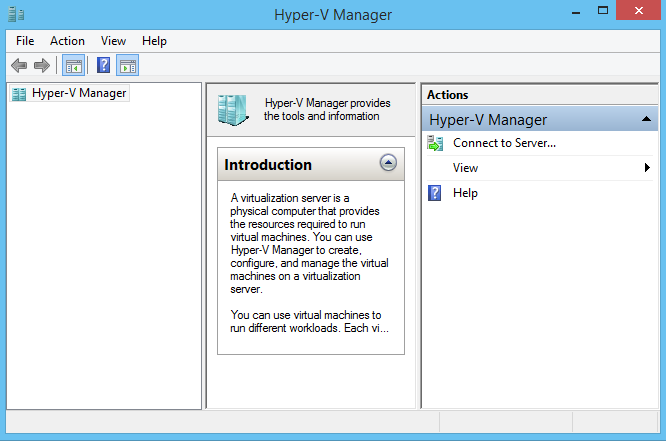The width and height of the screenshot is (666, 441).
Task: Click the Forward arrow toolbar icon
Action: click(42, 65)
